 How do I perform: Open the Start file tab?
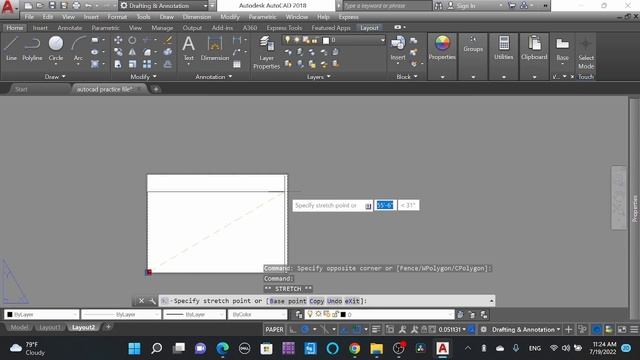pos(21,89)
